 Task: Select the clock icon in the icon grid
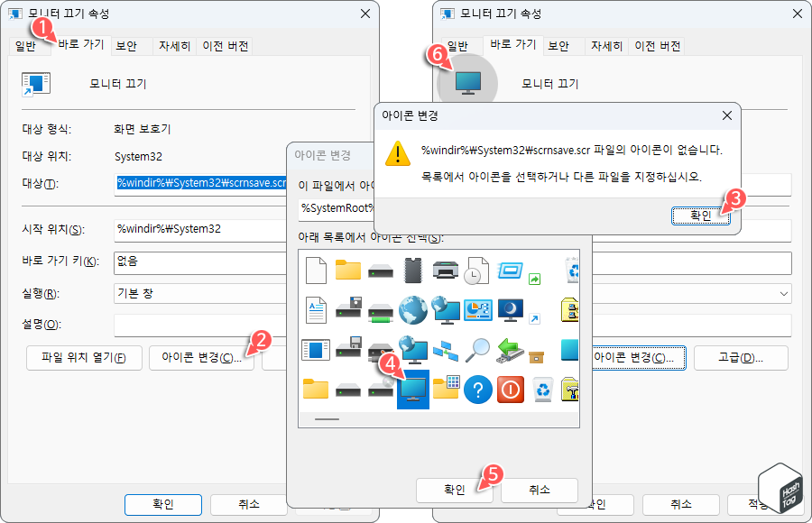pyautogui.click(x=471, y=272)
